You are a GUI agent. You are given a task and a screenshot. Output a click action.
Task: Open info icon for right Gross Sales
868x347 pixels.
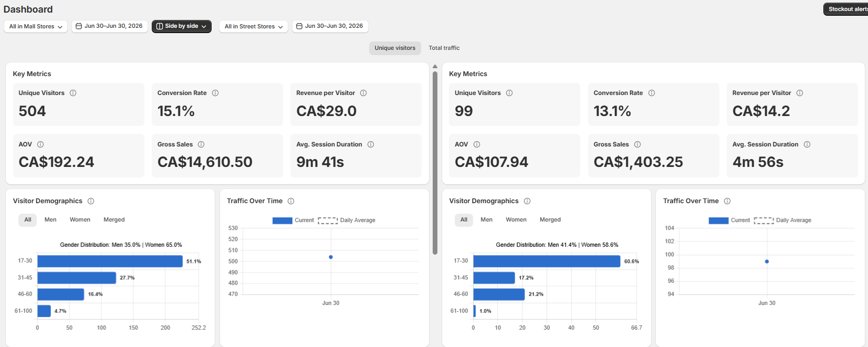[x=637, y=144]
